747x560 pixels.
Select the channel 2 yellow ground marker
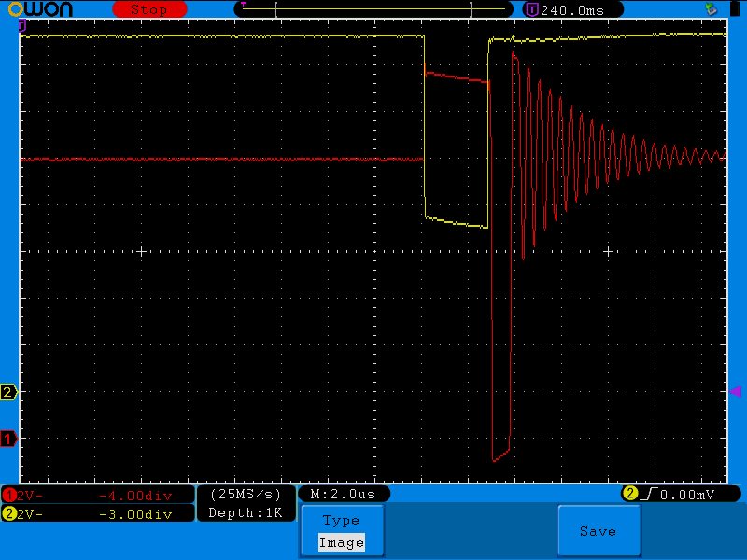pos(8,392)
